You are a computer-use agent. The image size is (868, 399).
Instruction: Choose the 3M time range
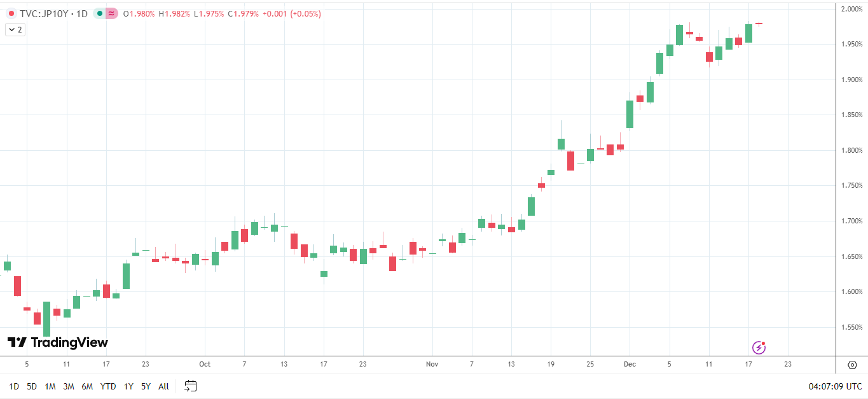69,386
